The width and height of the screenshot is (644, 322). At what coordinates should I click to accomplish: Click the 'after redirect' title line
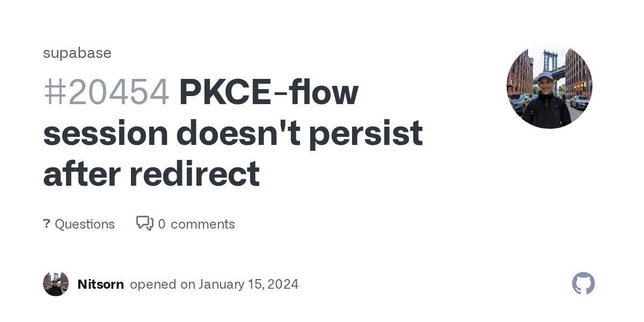tap(151, 173)
